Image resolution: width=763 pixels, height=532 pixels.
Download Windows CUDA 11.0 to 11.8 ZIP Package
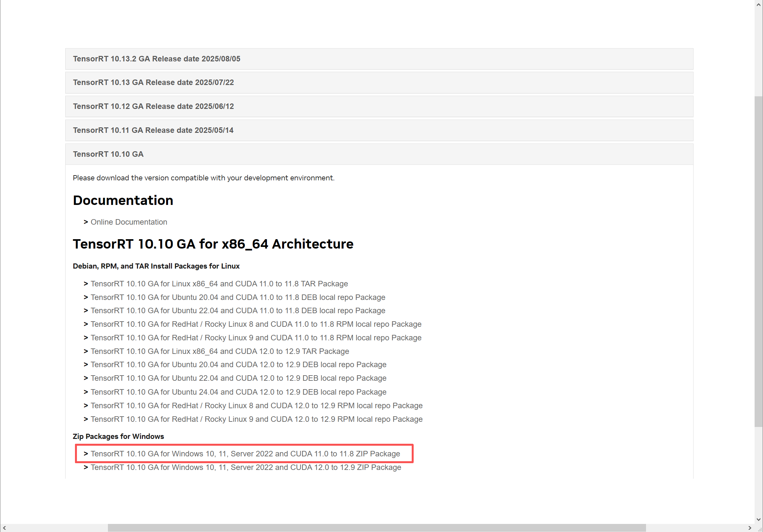245,454
